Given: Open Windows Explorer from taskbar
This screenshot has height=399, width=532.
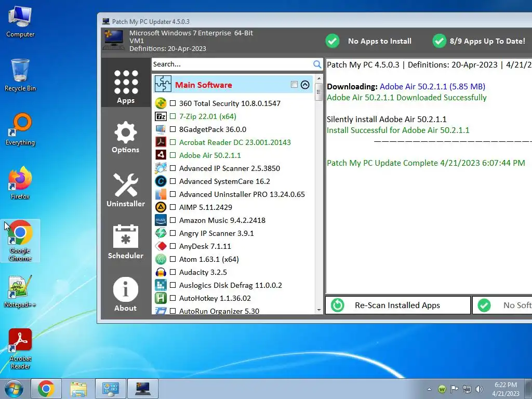Looking at the screenshot, I should [x=78, y=389].
